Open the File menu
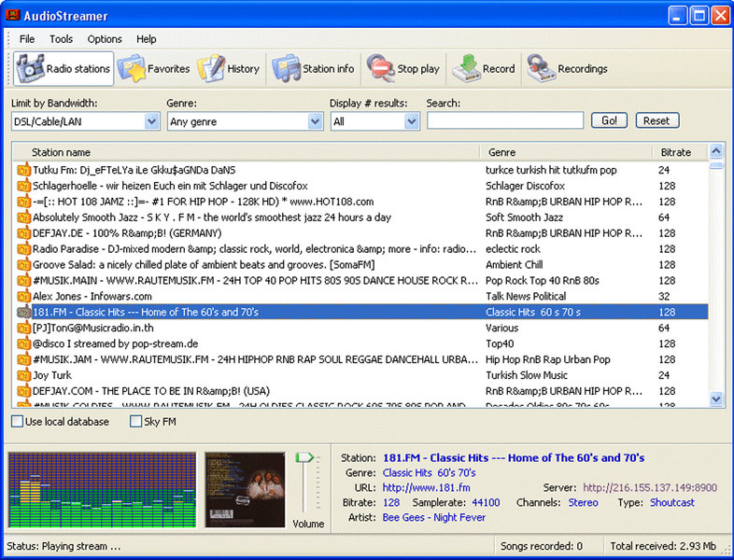Viewport: 734px width, 560px height. (x=27, y=39)
